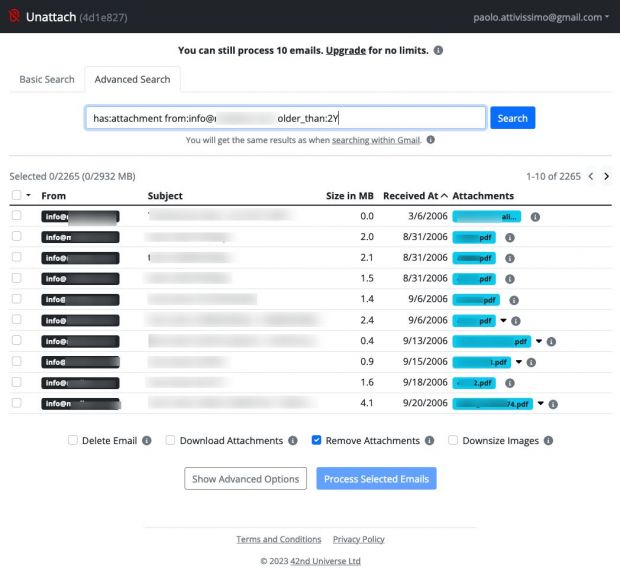Select the 2.0 MB email from 8/31/2006

[x=17, y=236]
